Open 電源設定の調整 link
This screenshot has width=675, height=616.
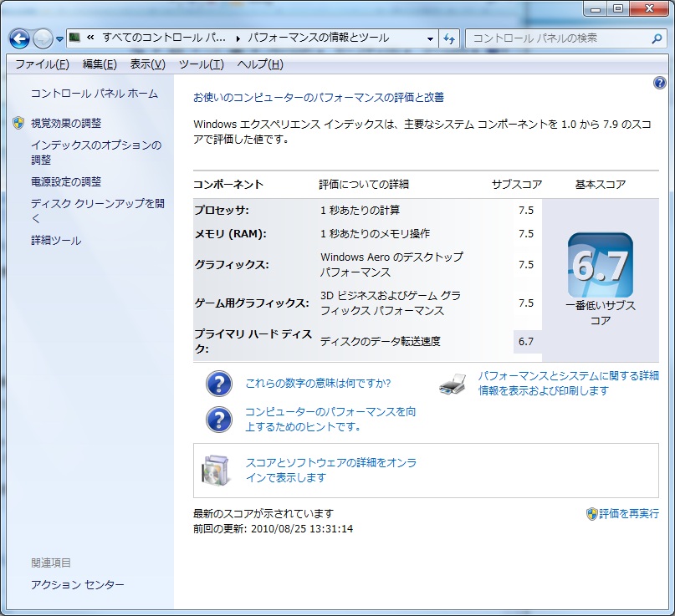coord(66,181)
